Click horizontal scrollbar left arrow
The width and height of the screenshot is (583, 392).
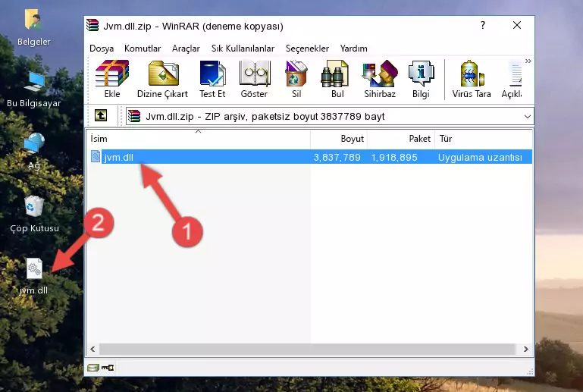click(x=92, y=349)
